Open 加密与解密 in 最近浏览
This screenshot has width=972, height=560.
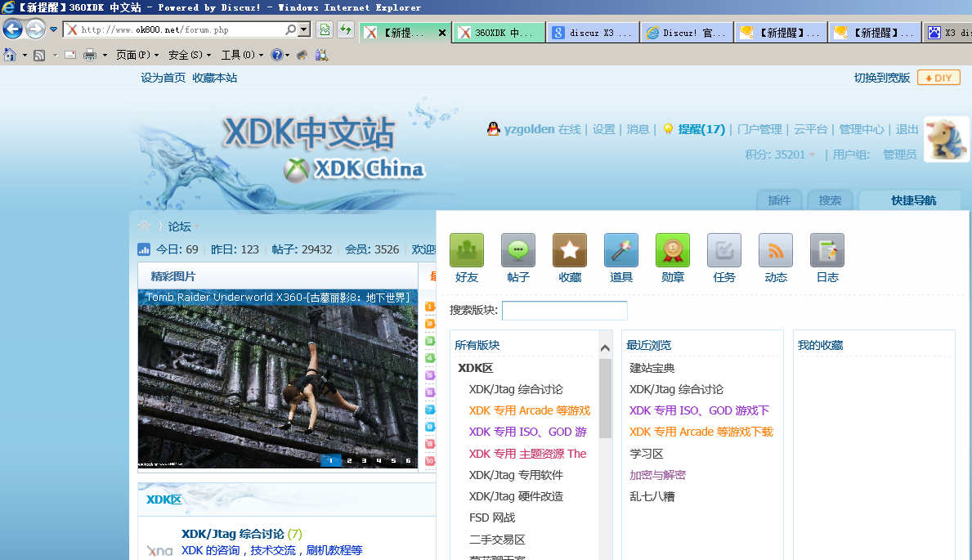coord(657,475)
